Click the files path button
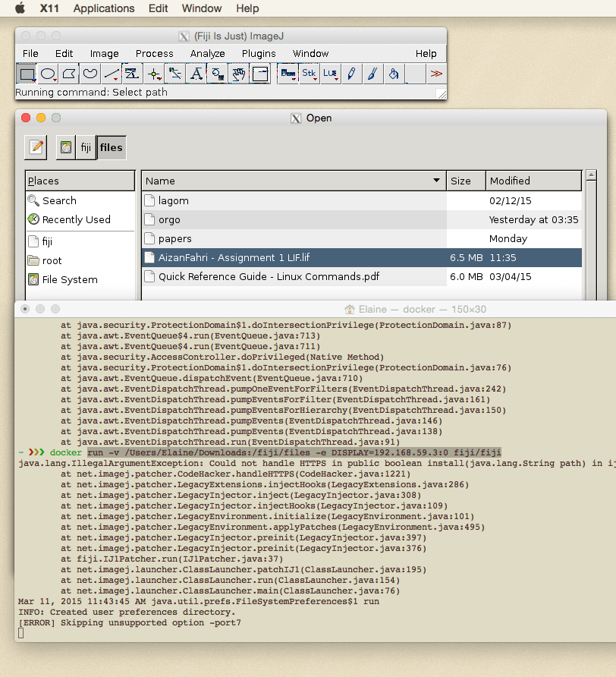Image resolution: width=616 pixels, height=677 pixels. pos(112,147)
